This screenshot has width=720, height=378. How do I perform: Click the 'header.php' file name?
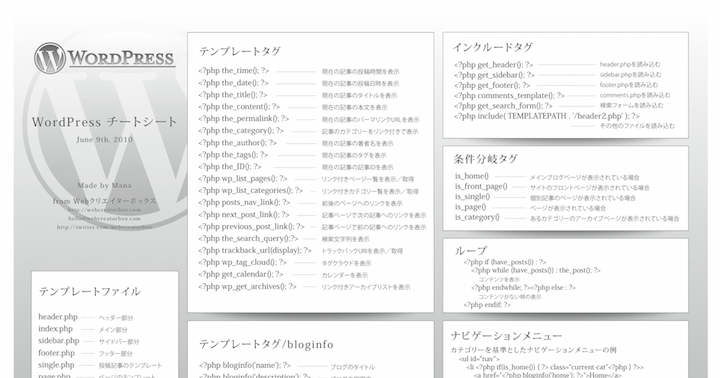point(58,317)
